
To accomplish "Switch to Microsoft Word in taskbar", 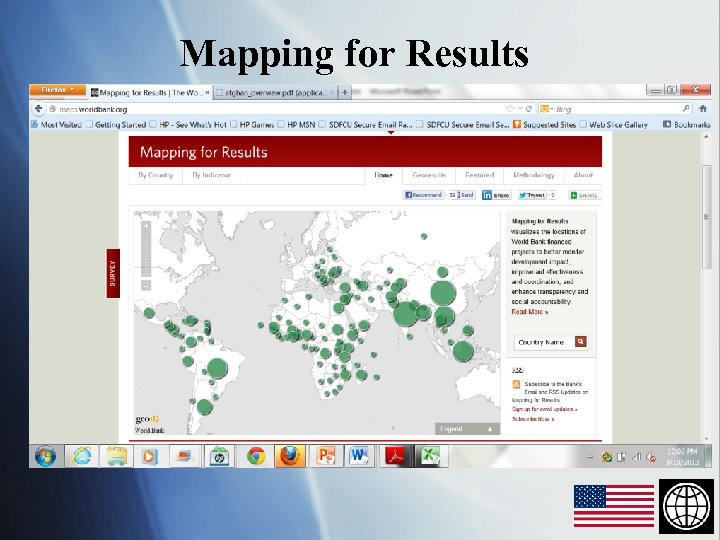I will click(x=359, y=456).
